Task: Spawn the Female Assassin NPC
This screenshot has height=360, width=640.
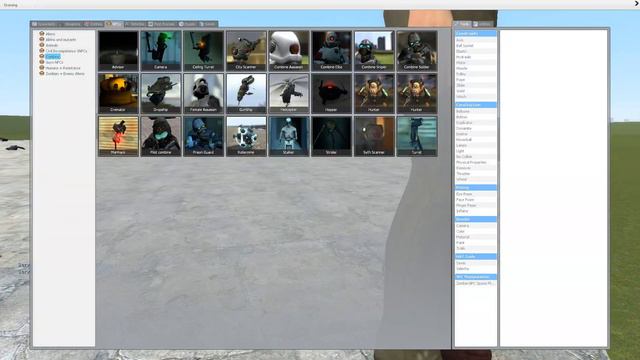Action: [x=203, y=93]
